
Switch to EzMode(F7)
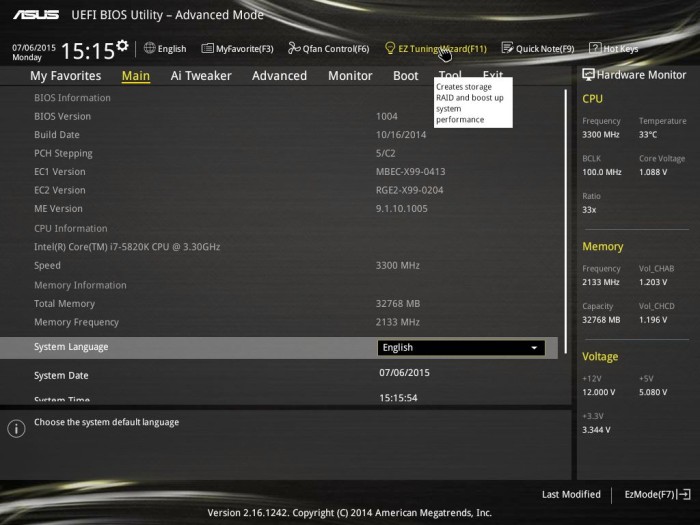[657, 494]
